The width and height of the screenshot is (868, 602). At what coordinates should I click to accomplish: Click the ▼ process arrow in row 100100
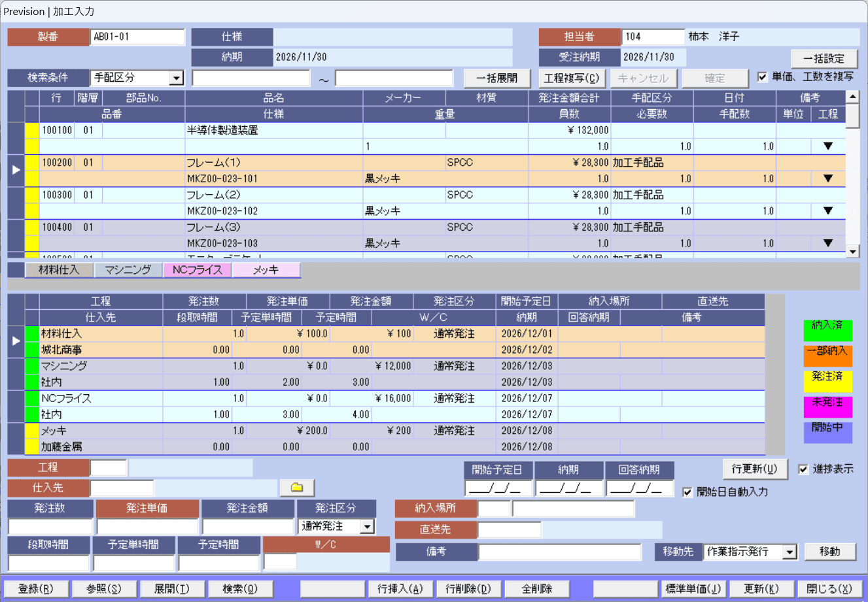click(x=827, y=146)
